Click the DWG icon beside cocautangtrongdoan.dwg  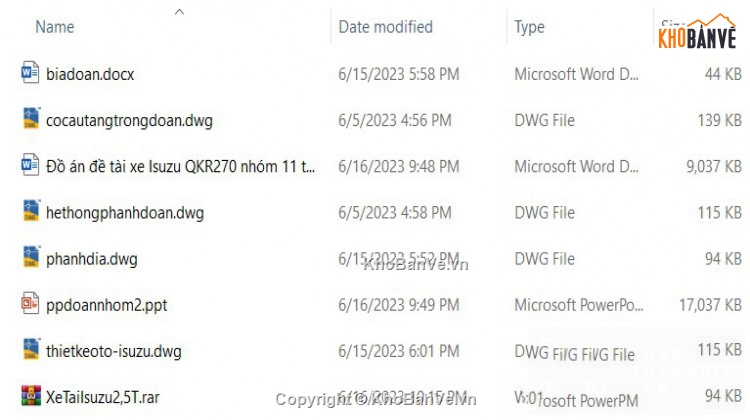pyautogui.click(x=32, y=118)
